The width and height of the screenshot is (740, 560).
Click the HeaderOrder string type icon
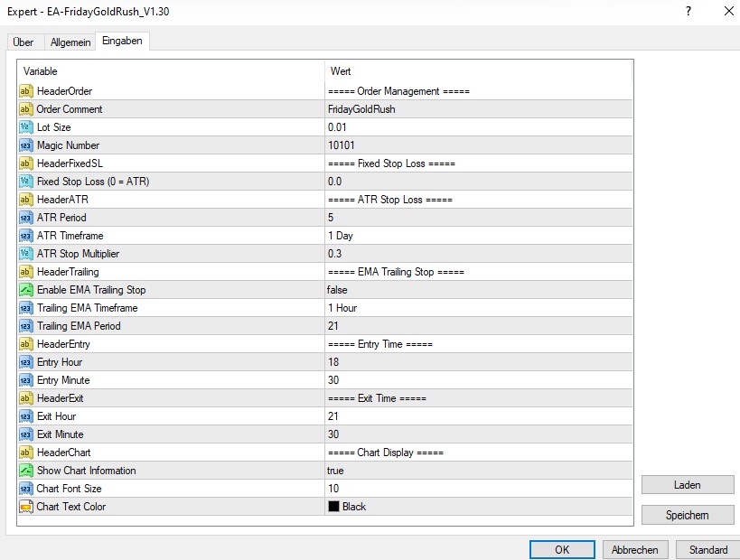[25, 91]
